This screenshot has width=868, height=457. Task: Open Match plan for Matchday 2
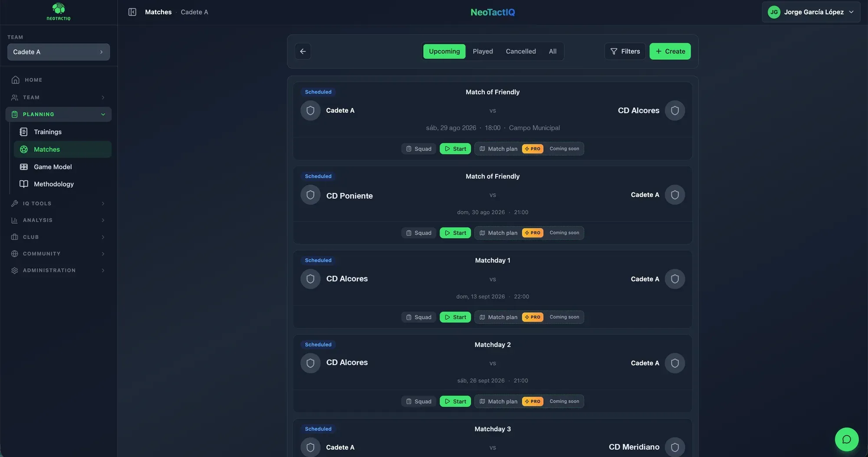click(x=529, y=402)
